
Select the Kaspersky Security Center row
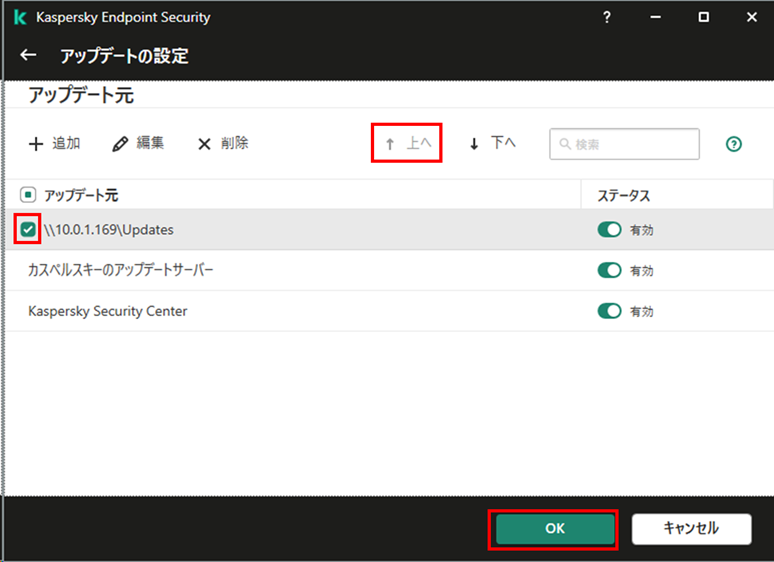coord(389,311)
